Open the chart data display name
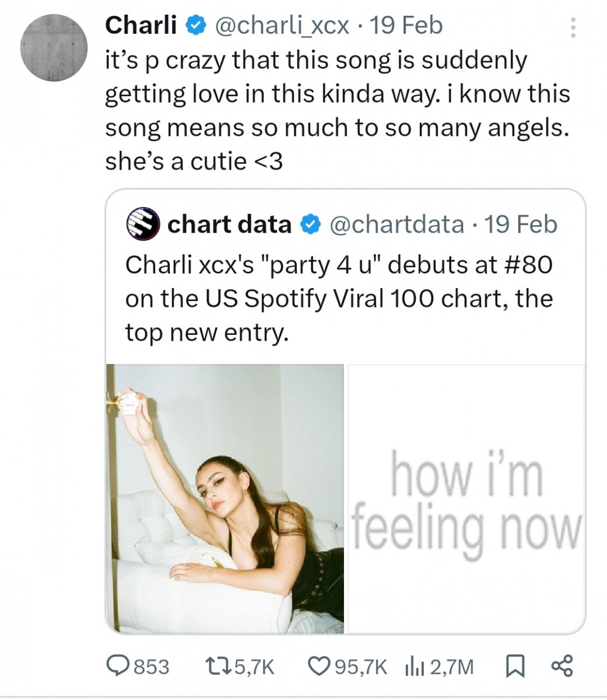Viewport: 607px width, 700px height. (x=229, y=225)
